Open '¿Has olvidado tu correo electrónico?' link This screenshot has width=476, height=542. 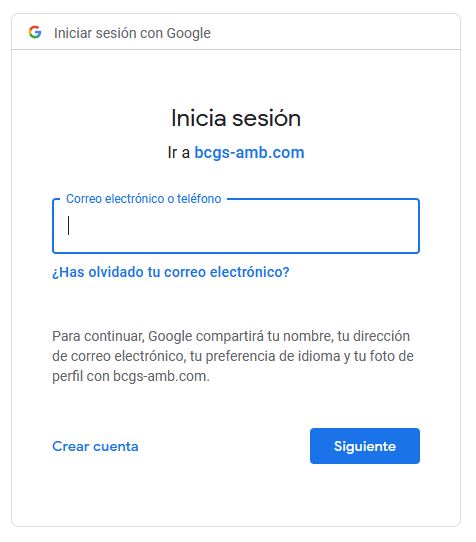coord(171,272)
